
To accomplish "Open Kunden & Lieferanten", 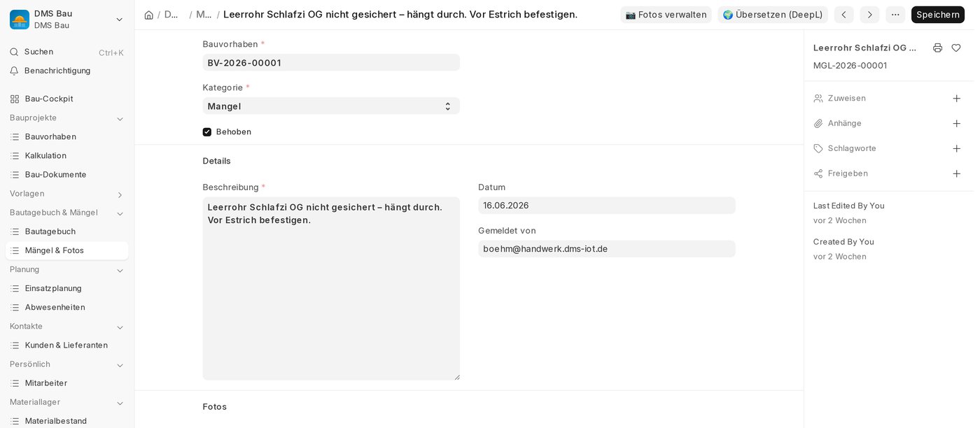I will point(66,345).
